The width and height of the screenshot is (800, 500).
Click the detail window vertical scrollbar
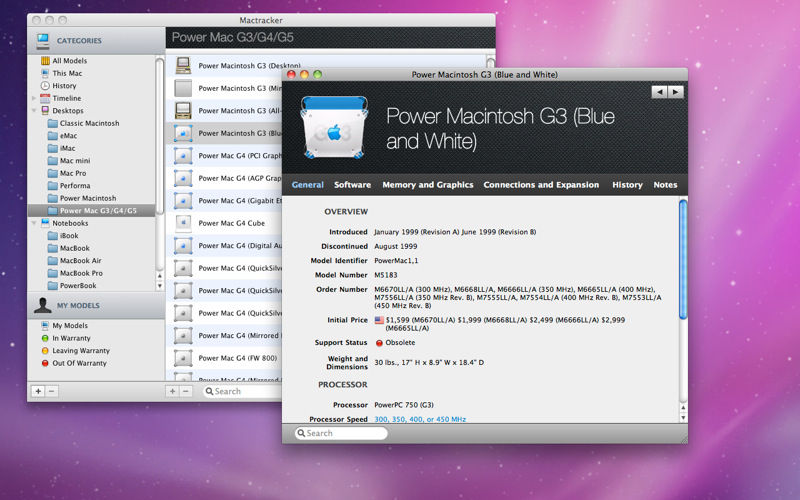tap(683, 260)
